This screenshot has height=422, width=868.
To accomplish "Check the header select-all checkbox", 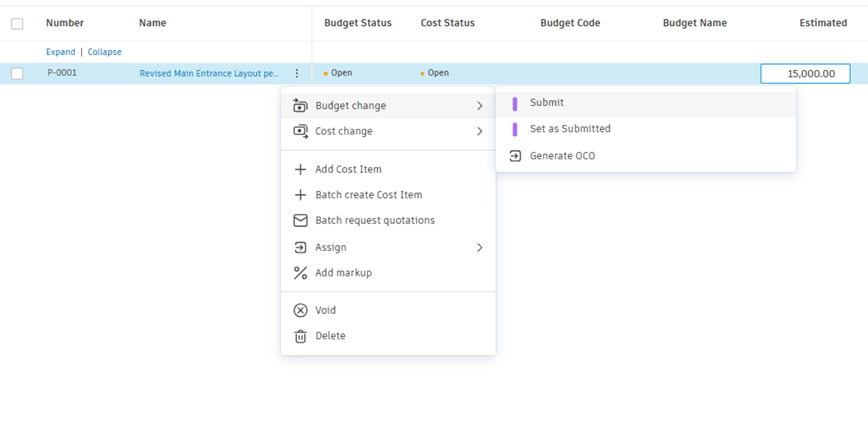I will point(17,22).
